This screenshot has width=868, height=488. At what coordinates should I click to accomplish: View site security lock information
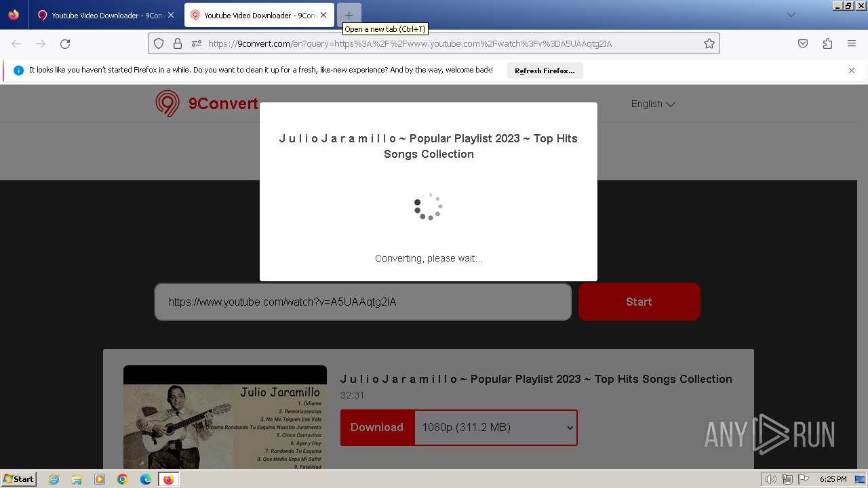[178, 43]
